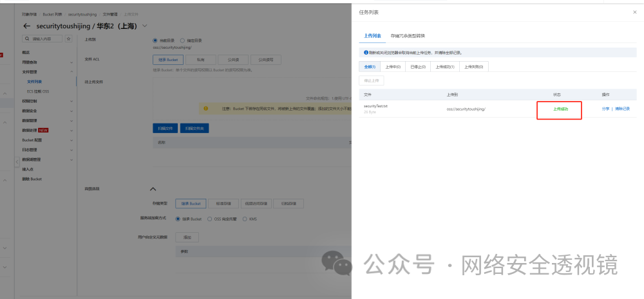The image size is (644, 299).
Task: Open ECS 挂载 OSS sidebar item
Action: [38, 91]
